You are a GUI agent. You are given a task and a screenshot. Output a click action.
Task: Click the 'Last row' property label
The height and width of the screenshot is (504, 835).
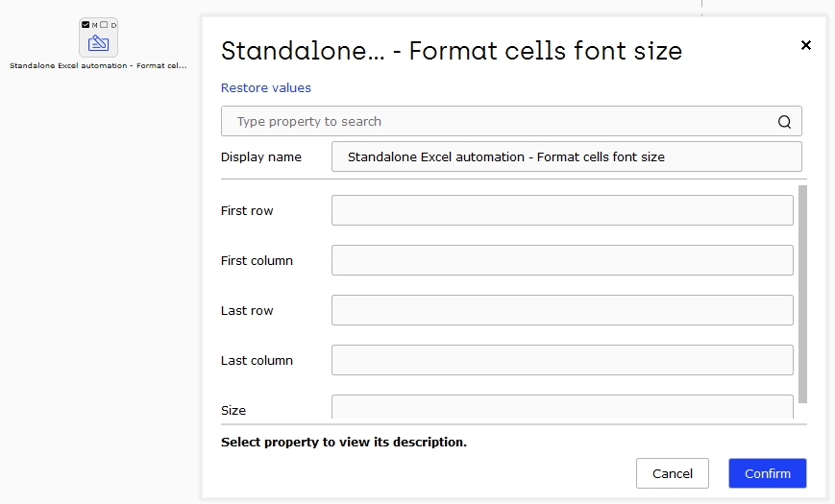pyautogui.click(x=247, y=311)
